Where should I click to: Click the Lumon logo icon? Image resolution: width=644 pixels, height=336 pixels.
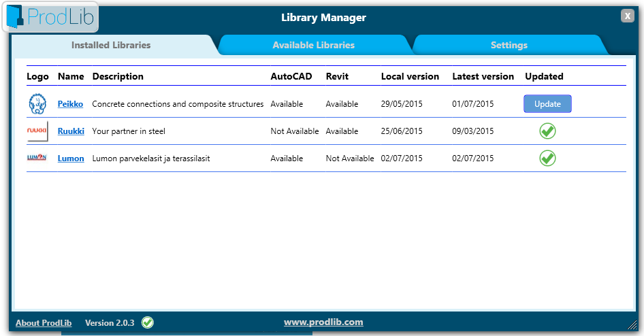37,158
